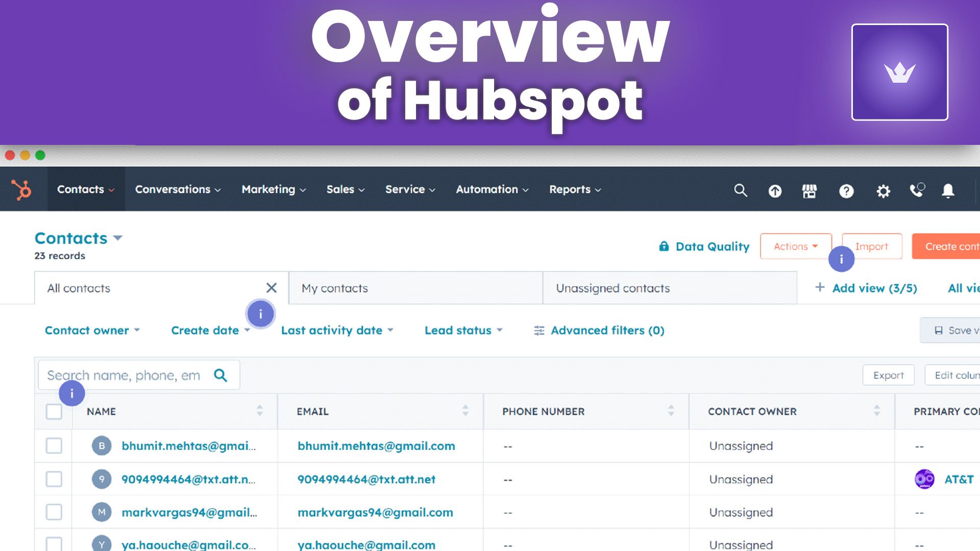Viewport: 980px width, 551px height.
Task: Click the B avatar for bhumit.mehtas
Action: [x=102, y=446]
